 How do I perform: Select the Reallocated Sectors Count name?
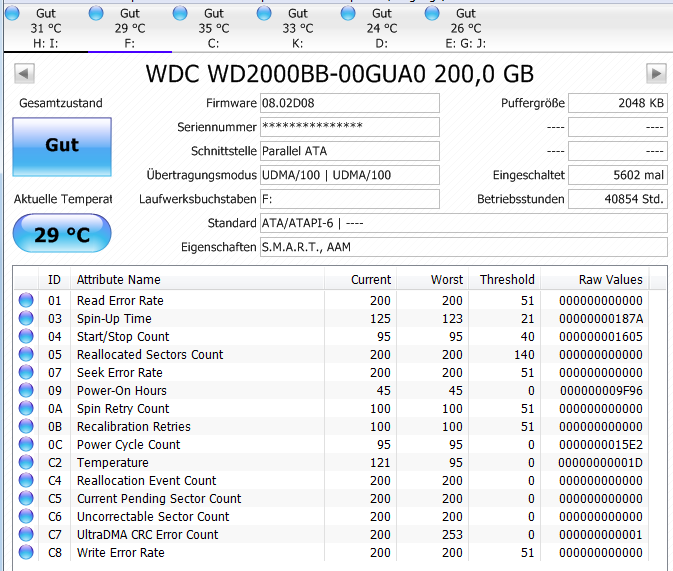(150, 355)
